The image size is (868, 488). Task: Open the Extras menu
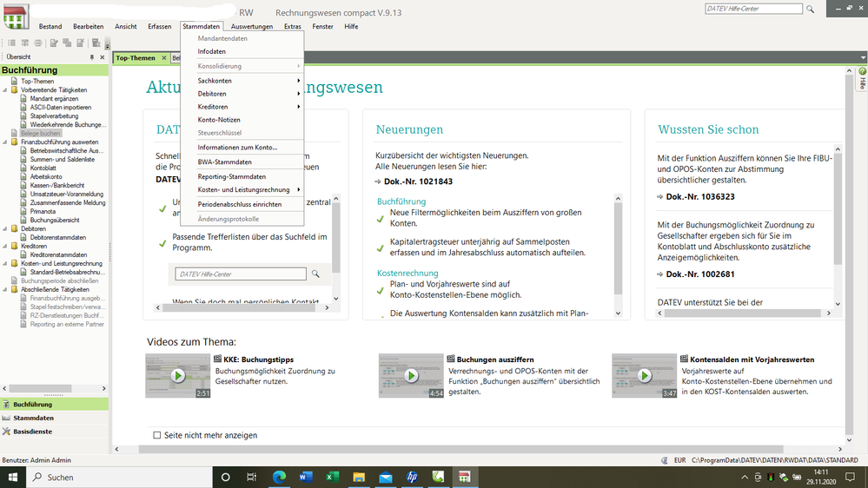pos(292,27)
